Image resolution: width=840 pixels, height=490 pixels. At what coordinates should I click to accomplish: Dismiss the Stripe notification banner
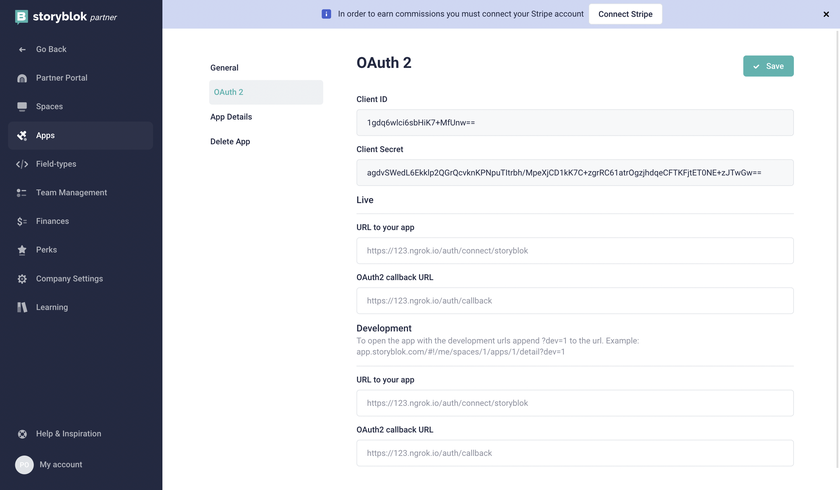pos(826,14)
